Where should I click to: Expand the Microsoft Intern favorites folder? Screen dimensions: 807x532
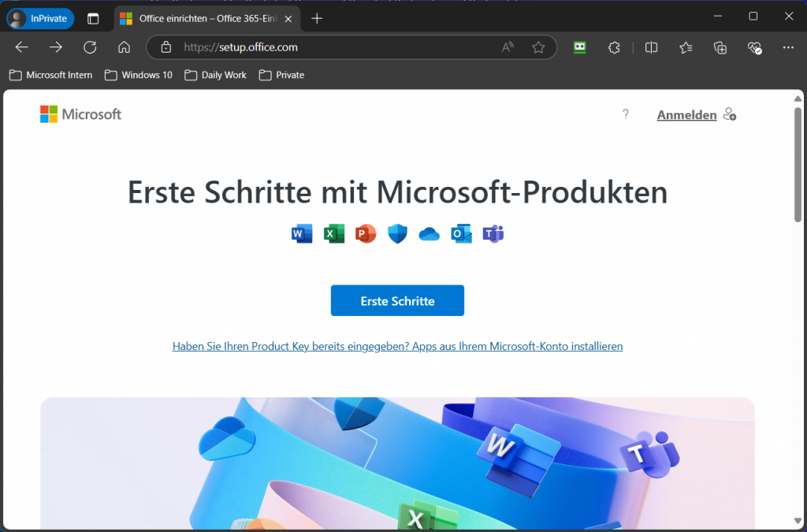(51, 75)
